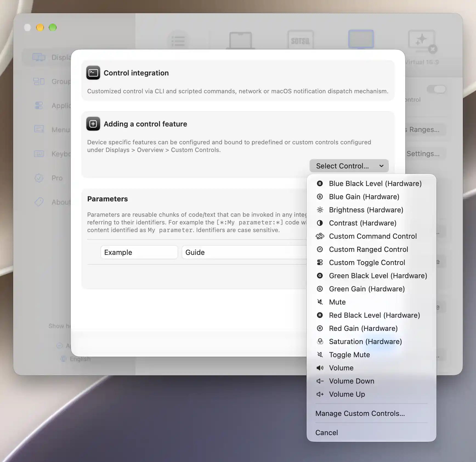Toggle the switch in the background window
The image size is (476, 462).
point(436,89)
